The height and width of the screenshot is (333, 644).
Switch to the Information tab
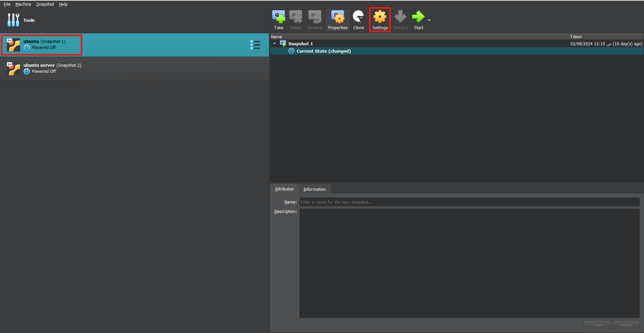314,189
